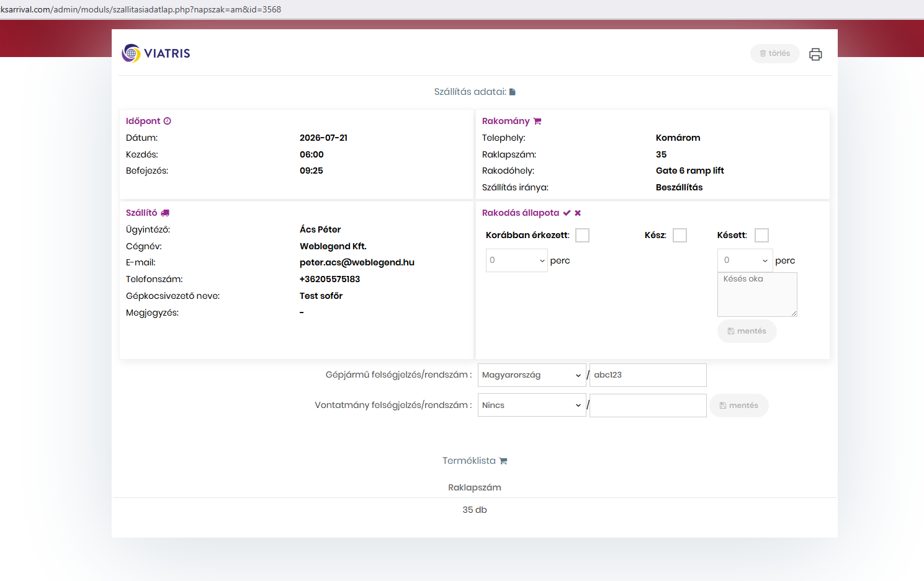Click the truck icon next to Szállító
The width and height of the screenshot is (924, 581).
pyautogui.click(x=165, y=213)
